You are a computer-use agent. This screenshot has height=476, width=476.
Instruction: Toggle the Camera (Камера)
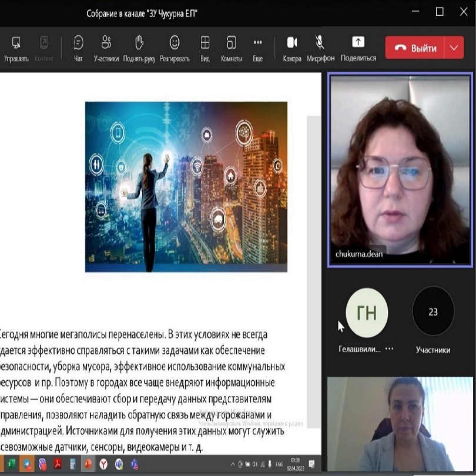click(x=292, y=49)
